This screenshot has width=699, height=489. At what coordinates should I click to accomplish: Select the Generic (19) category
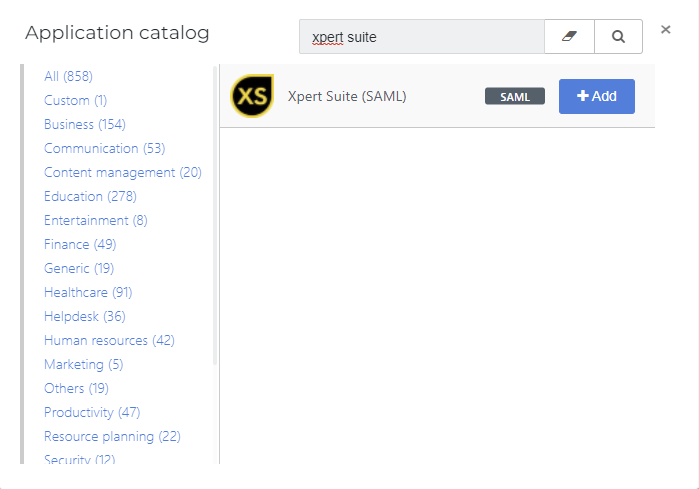[x=79, y=269]
